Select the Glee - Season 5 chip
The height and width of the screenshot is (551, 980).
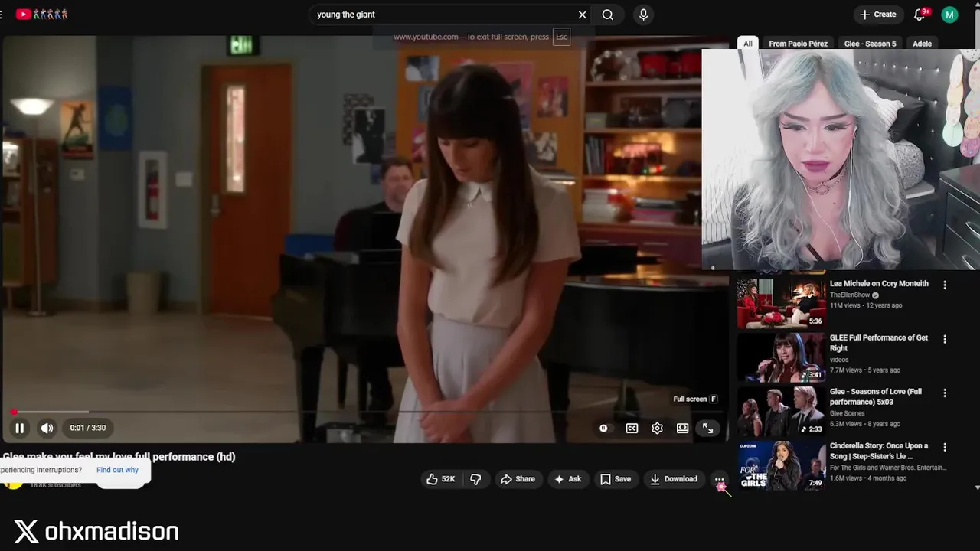(870, 44)
